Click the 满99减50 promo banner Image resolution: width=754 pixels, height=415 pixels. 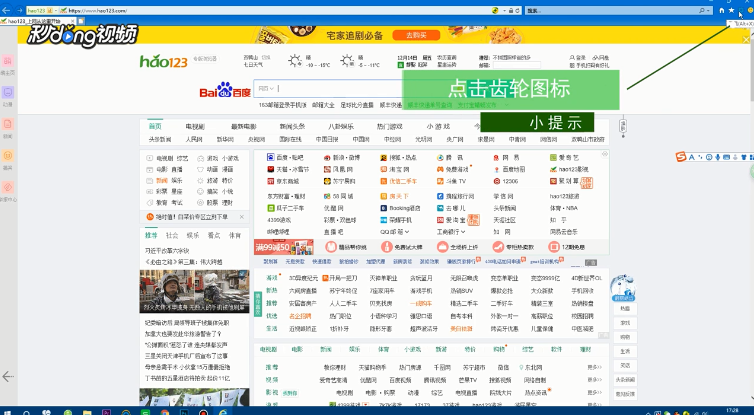[x=284, y=247]
